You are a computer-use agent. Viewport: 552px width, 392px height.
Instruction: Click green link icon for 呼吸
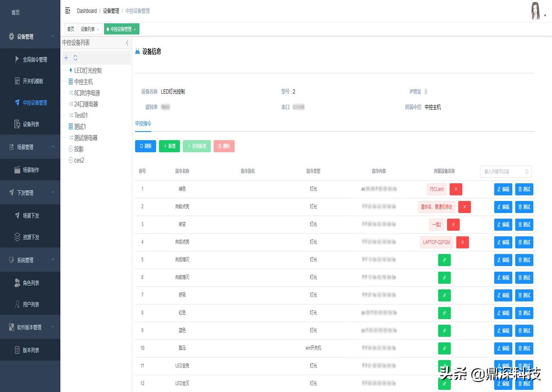point(444,295)
